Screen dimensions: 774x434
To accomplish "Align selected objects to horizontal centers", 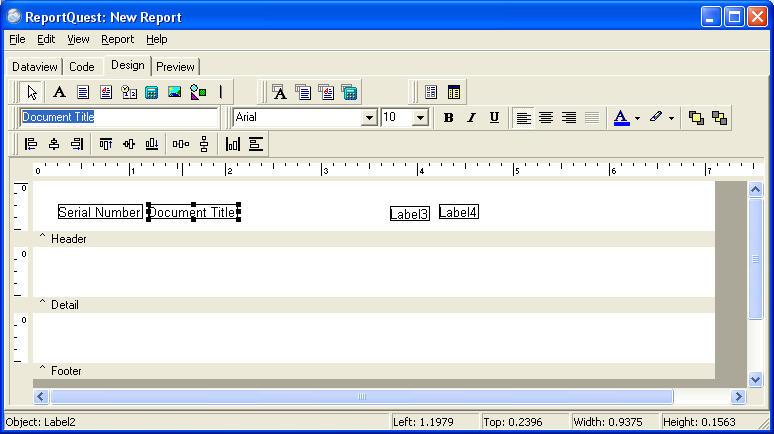I will [54, 144].
